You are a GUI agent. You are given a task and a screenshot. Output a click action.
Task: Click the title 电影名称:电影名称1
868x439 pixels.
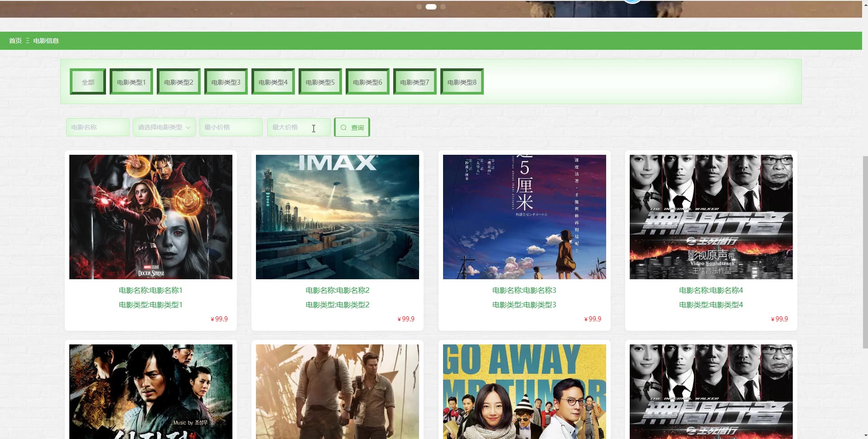[151, 290]
